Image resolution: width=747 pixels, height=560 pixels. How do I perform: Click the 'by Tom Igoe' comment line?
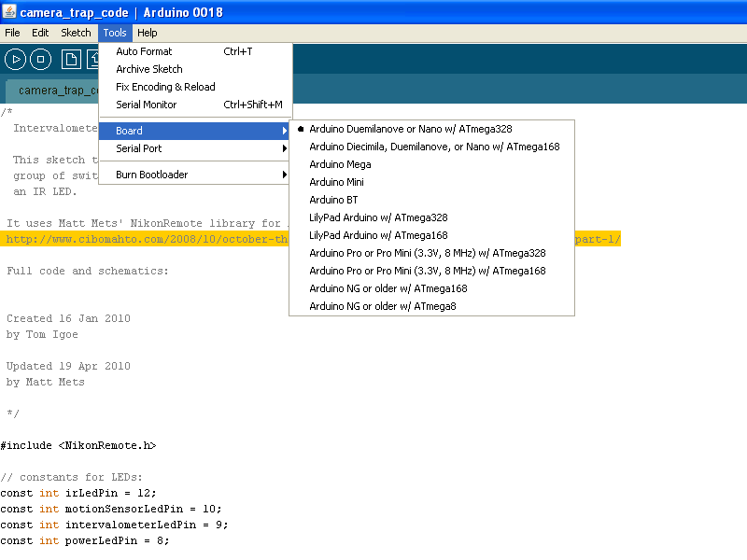pos(42,334)
